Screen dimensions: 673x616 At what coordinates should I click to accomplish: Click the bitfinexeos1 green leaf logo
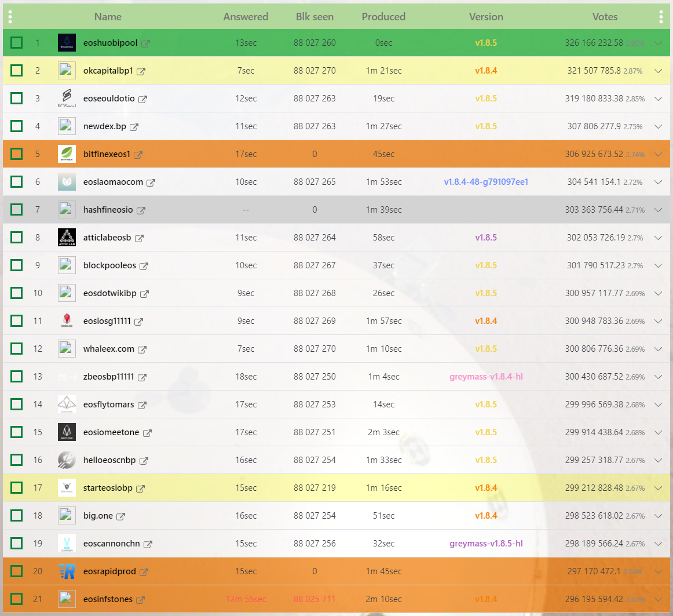(67, 154)
